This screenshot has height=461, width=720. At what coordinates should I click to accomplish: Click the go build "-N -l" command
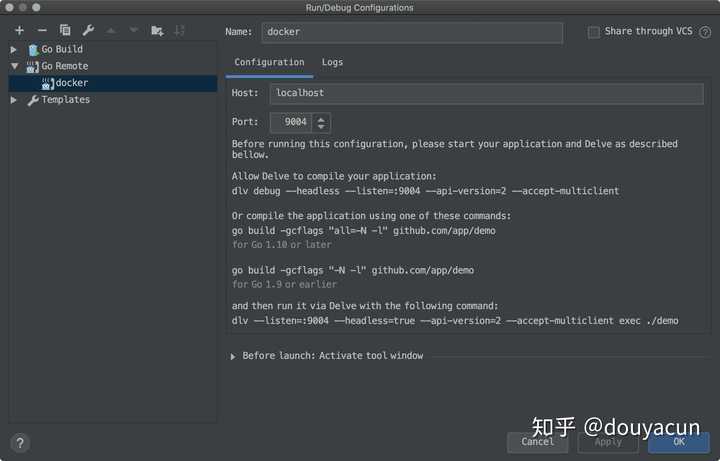tap(353, 270)
